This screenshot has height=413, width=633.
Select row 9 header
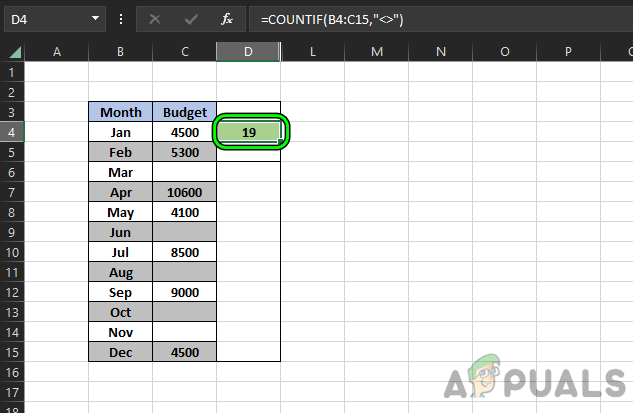pos(12,233)
